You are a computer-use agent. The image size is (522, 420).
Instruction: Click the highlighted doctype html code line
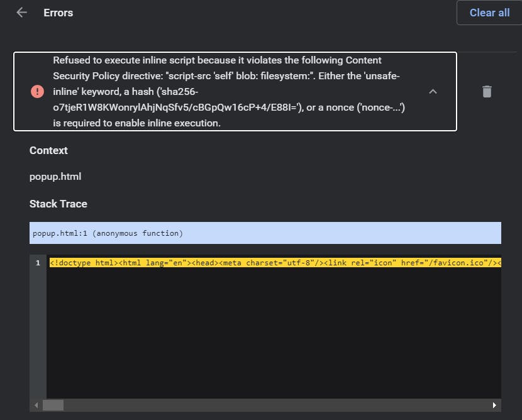275,263
